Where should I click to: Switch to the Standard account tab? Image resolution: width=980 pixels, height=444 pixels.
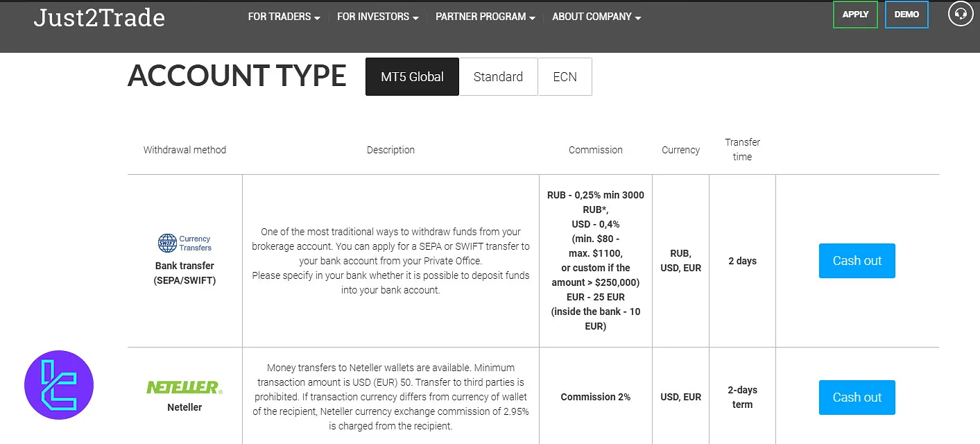tap(498, 77)
